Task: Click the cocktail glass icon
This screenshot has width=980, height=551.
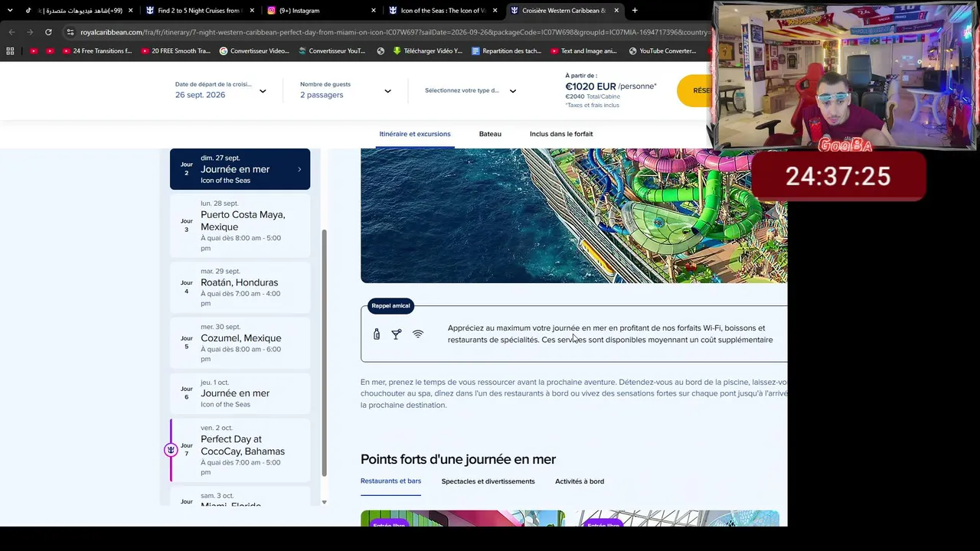Action: click(396, 334)
